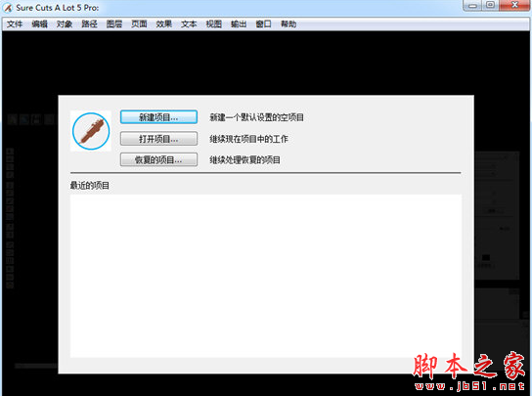Click the 继续处理恢复的项目 description text
This screenshot has width=532, height=396.
(244, 159)
